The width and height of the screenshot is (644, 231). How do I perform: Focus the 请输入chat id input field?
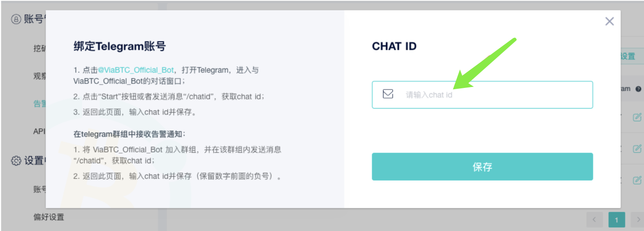482,94
